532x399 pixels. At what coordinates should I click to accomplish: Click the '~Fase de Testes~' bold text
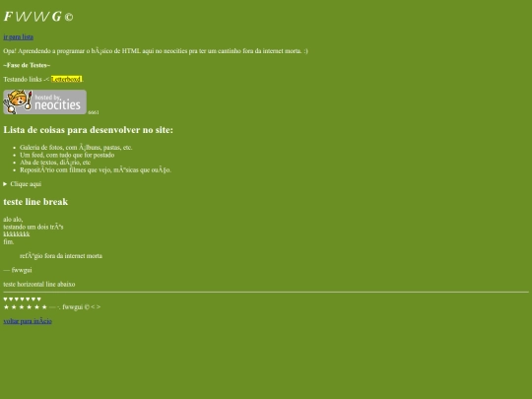click(27, 65)
